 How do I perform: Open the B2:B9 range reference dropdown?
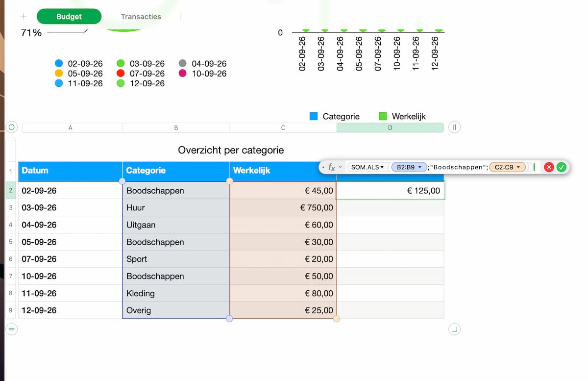(409, 167)
